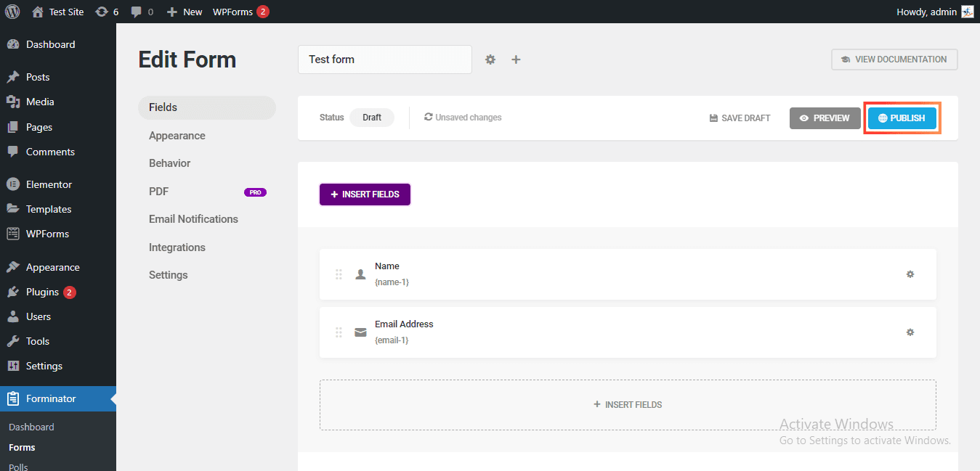Viewport: 980px width, 471px height.
Task: Open form settings gear beside the title input
Action: (490, 59)
